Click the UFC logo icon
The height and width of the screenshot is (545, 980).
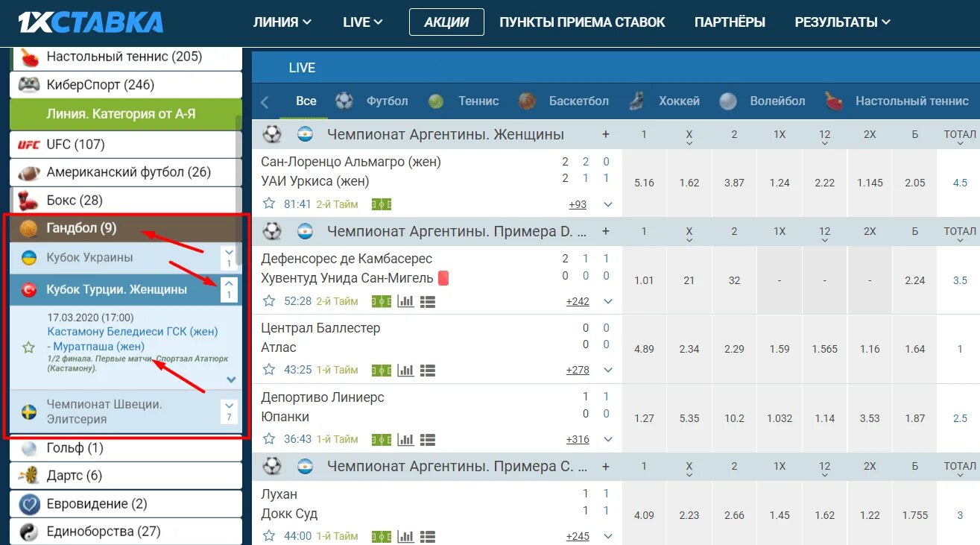(29, 144)
